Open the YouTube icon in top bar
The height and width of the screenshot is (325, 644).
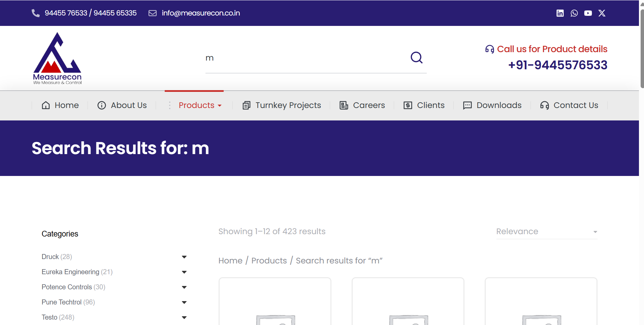588,13
